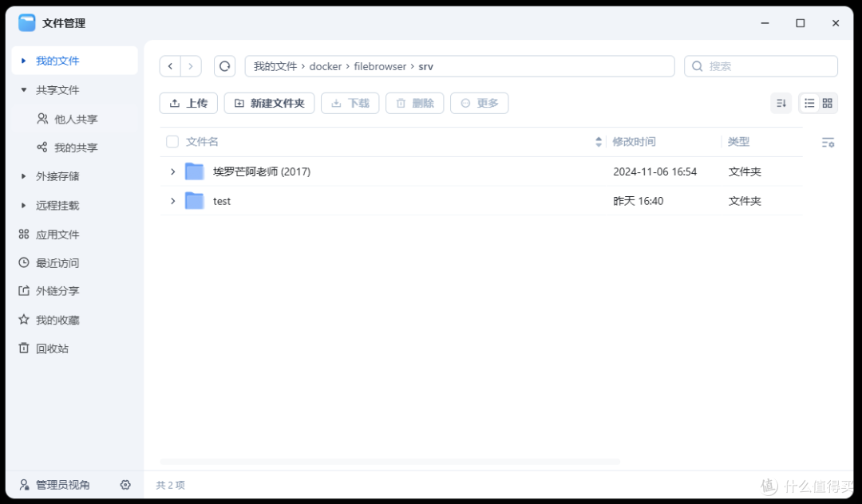Minimize the 文件管理 window
The image size is (862, 504).
765,23
